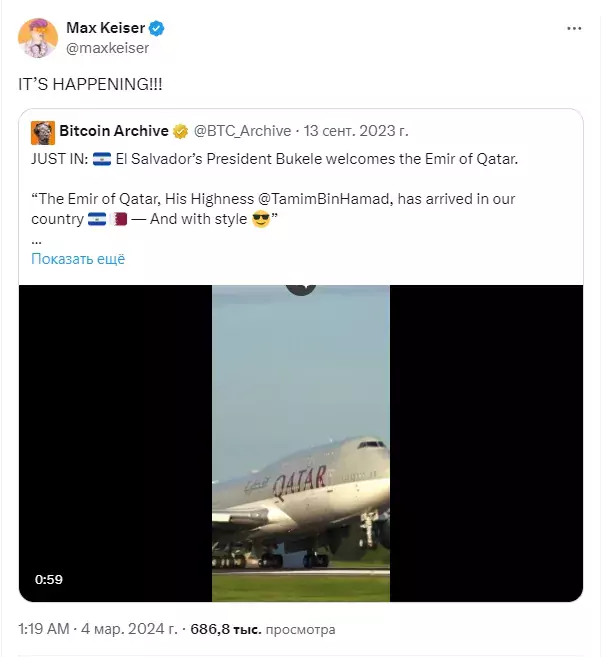Open the @TamimBinHamad mention

click(x=325, y=199)
